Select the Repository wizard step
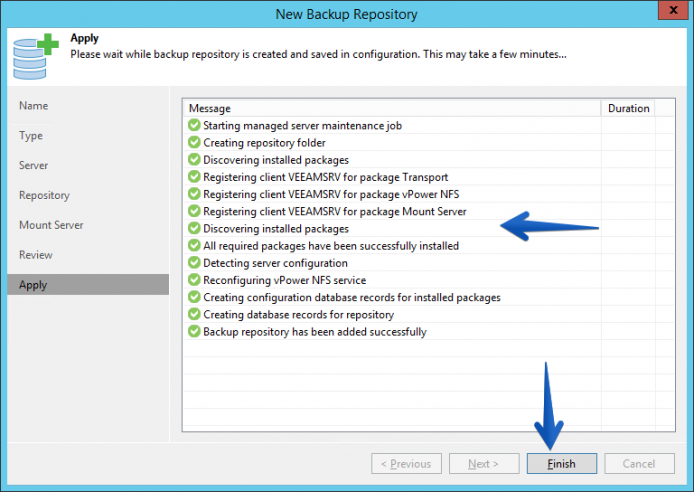The height and width of the screenshot is (492, 694). (x=44, y=196)
